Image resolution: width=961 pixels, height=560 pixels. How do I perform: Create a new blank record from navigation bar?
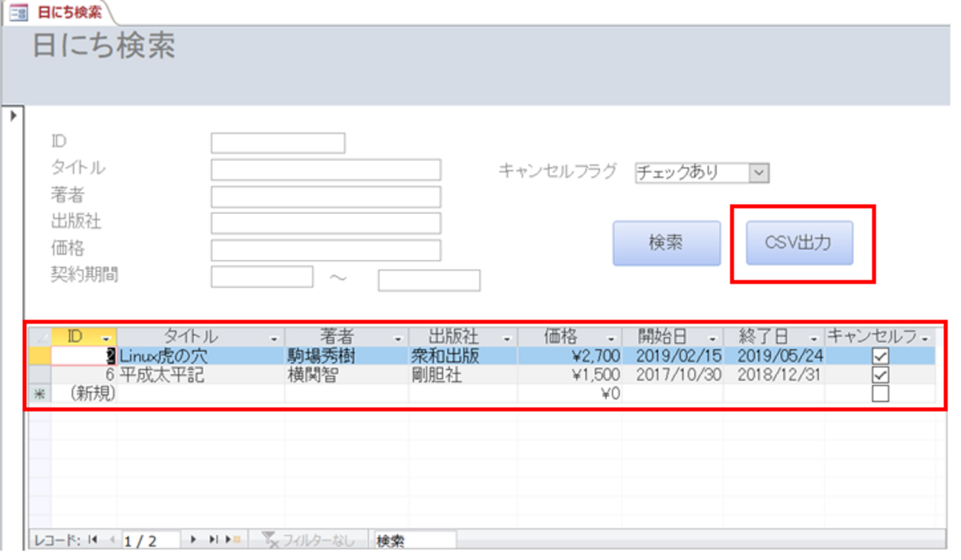point(233,540)
